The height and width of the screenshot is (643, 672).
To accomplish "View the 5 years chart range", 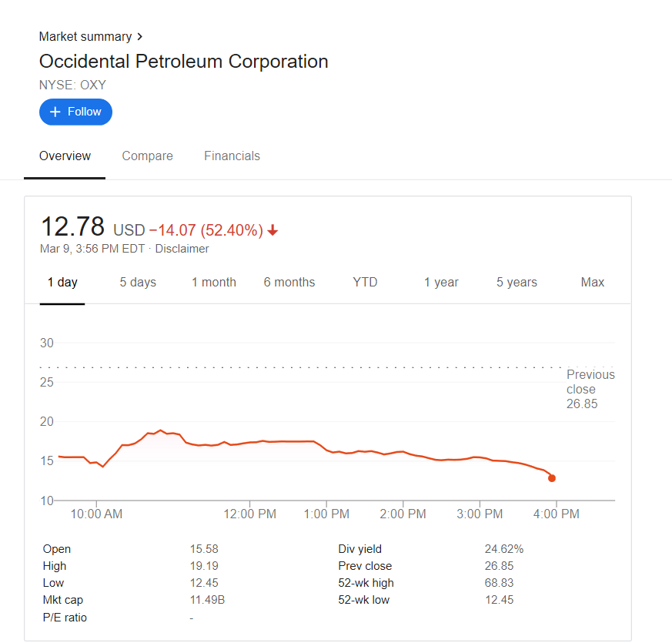I will pyautogui.click(x=517, y=282).
